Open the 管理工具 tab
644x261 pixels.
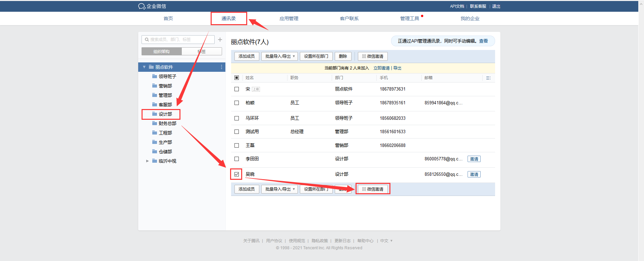410,18
